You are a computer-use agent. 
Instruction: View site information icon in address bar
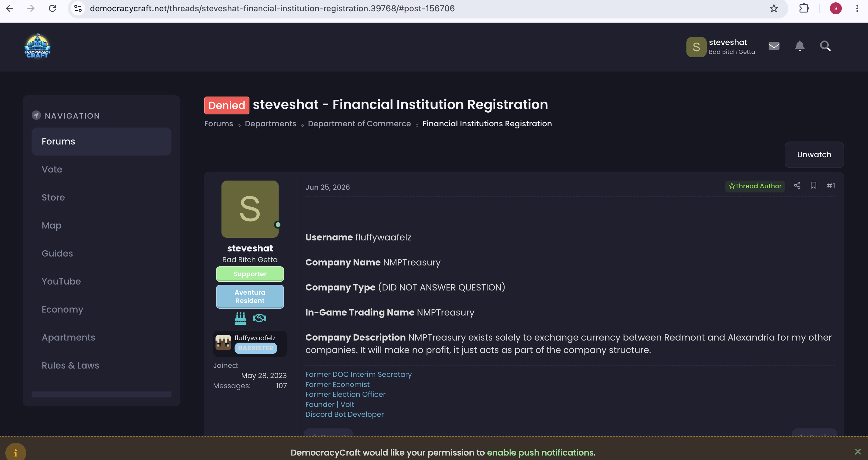tap(78, 8)
